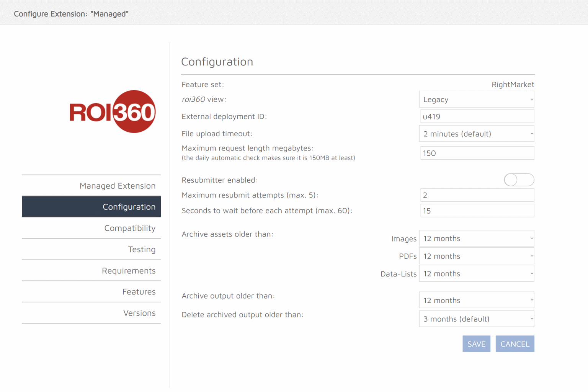Open the roi360 view dropdown
The width and height of the screenshot is (588, 392).
pos(476,100)
